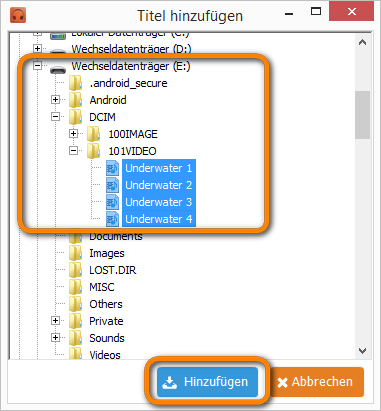Click the video file icon of Underwater 1
This screenshot has width=381, height=411.
tap(113, 168)
